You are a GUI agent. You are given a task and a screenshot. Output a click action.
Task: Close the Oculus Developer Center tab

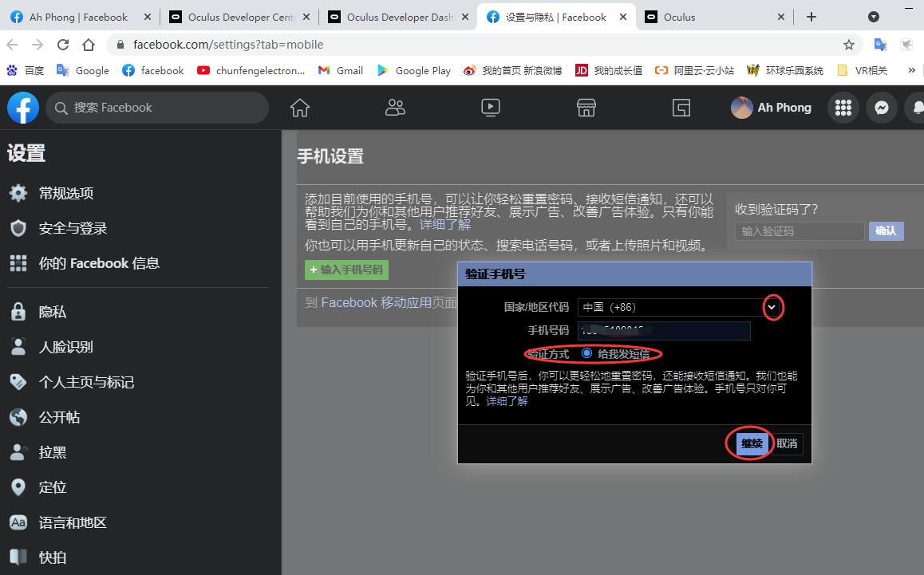click(306, 17)
